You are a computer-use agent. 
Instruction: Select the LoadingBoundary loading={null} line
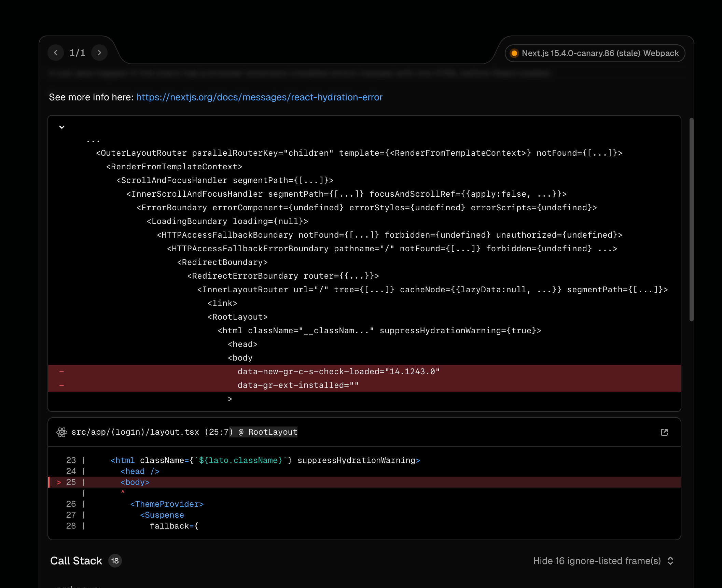tap(227, 221)
